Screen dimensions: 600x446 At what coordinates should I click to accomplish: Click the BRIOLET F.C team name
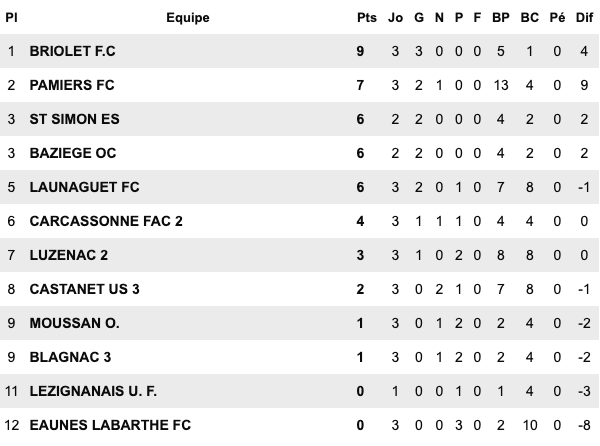(75, 51)
